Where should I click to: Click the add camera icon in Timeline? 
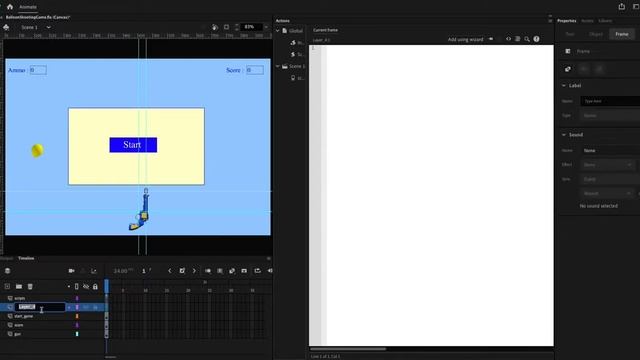(71, 271)
